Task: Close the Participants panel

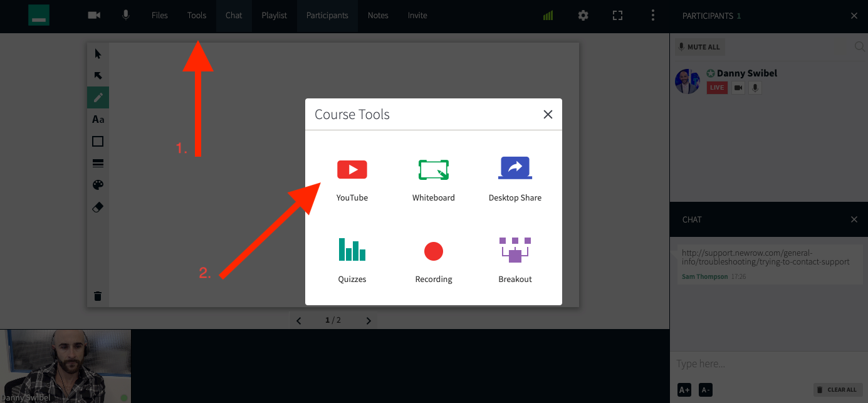Action: click(x=854, y=16)
